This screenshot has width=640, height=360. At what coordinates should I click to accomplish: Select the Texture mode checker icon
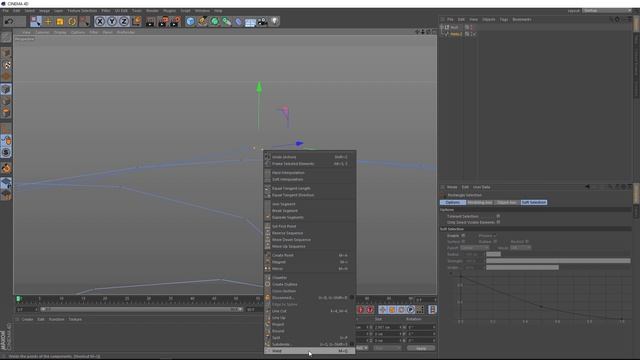6,65
